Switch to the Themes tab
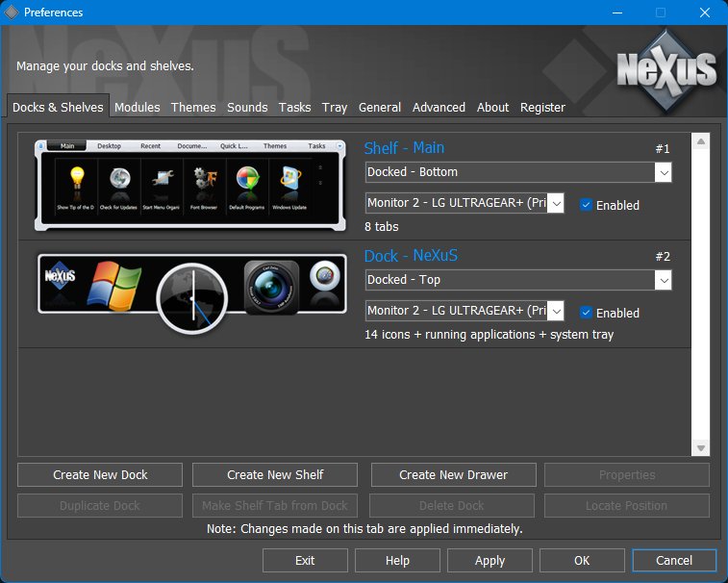The image size is (728, 583). 193,108
